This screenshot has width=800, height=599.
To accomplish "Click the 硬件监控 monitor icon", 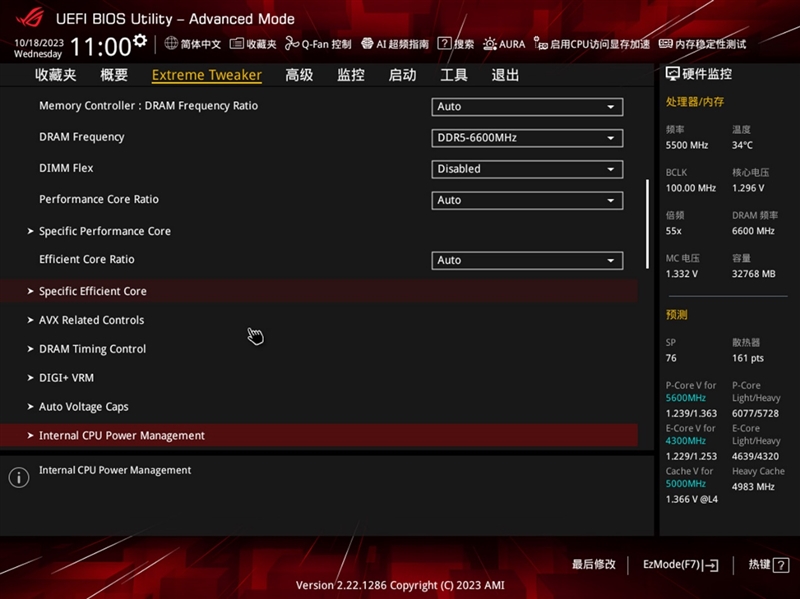I will [x=672, y=74].
